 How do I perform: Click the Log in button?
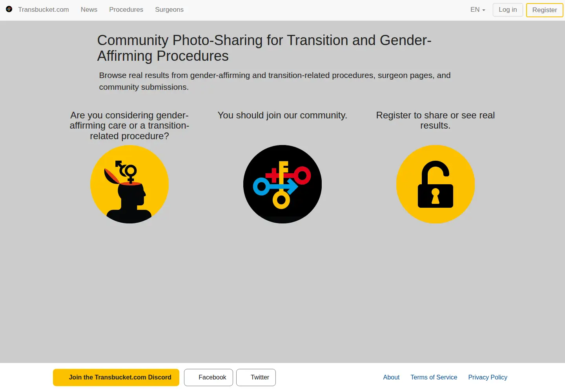click(x=508, y=10)
